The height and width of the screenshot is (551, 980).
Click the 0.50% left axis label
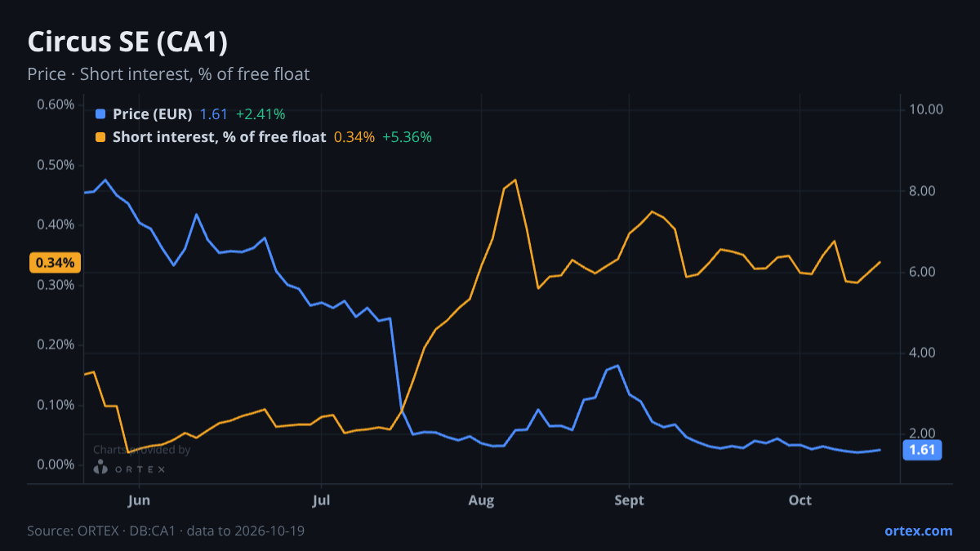click(x=56, y=165)
